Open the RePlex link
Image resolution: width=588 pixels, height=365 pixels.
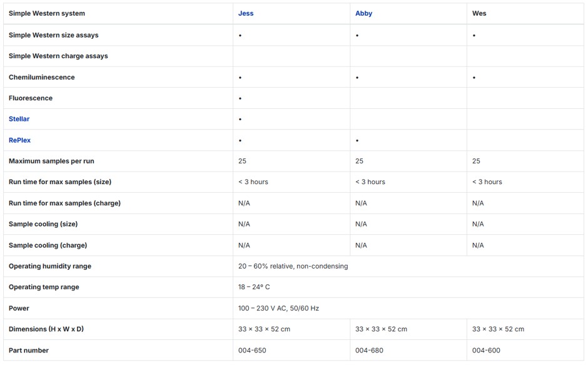[19, 140]
